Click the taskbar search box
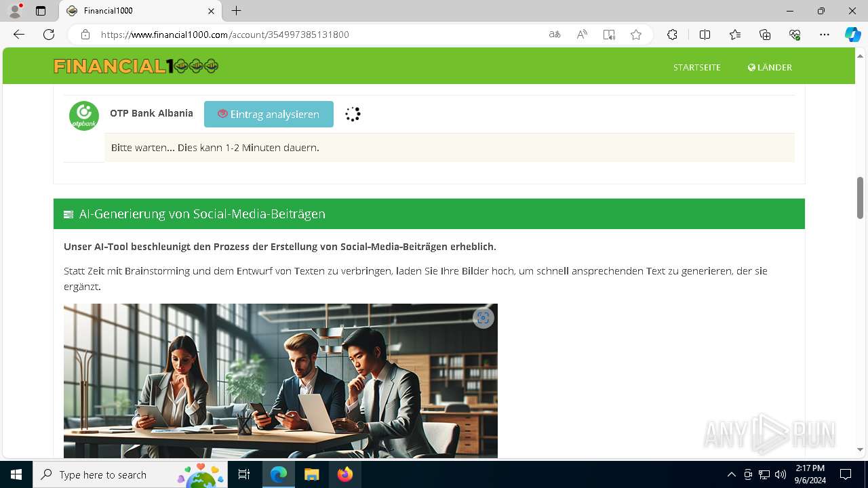868x488 pixels. coord(130,474)
